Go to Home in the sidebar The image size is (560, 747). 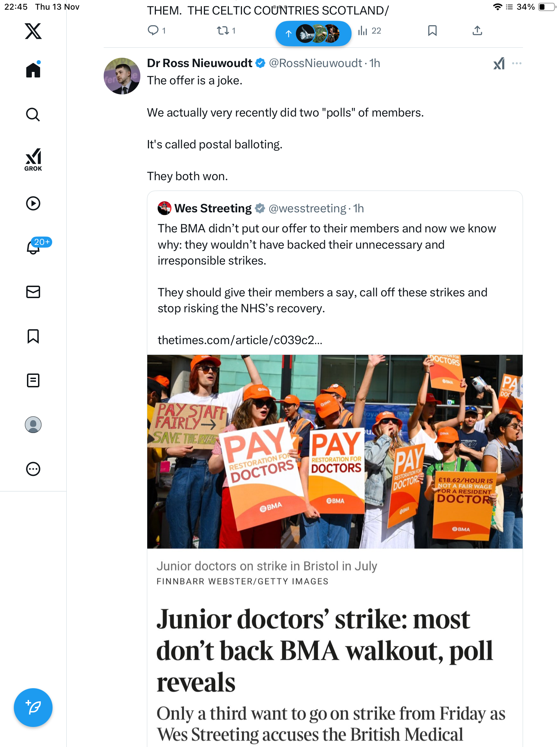(33, 70)
